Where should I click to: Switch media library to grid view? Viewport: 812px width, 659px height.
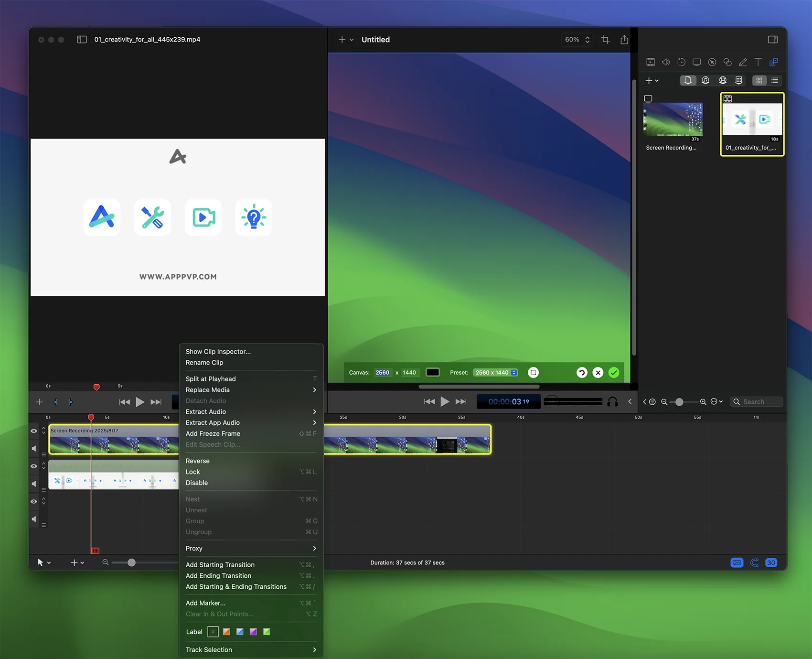coord(759,80)
